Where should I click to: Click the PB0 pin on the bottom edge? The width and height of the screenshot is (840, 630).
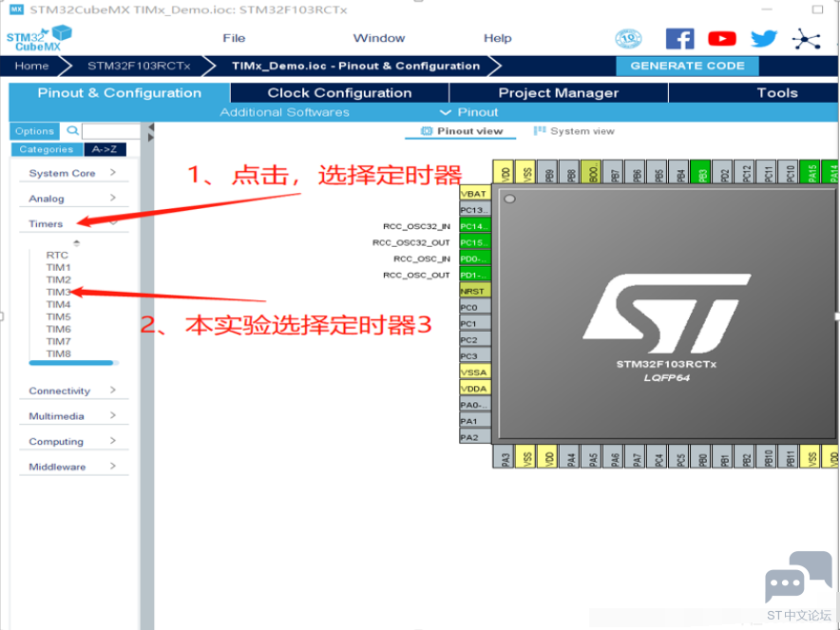coord(701,457)
